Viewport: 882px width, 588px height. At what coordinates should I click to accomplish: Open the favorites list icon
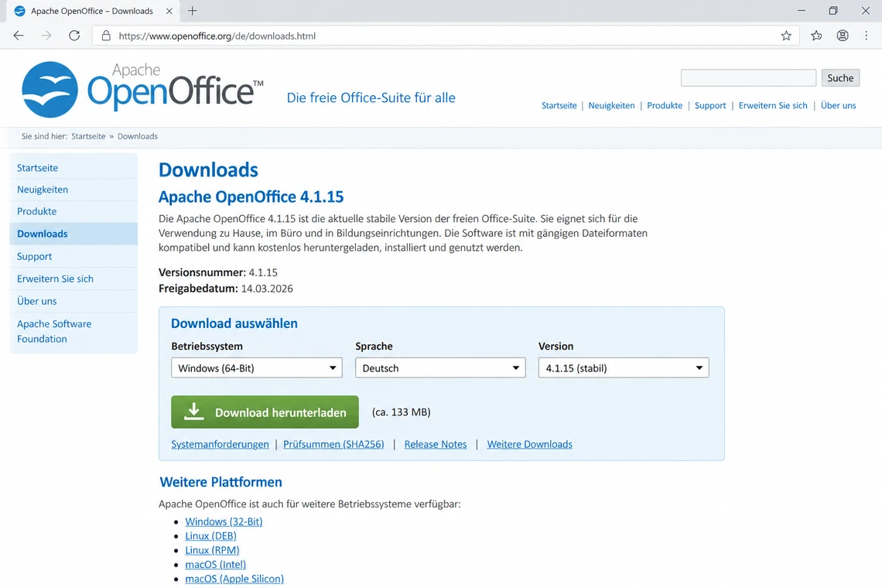click(816, 36)
